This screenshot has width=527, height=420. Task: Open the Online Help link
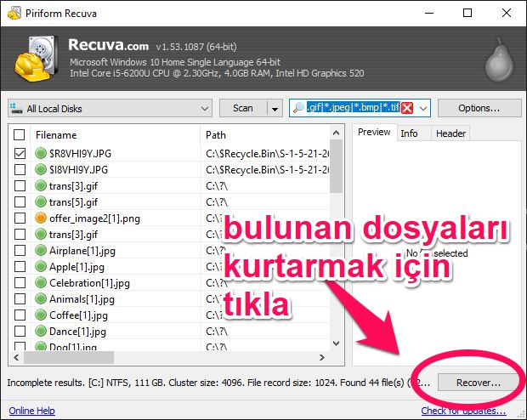tap(32, 411)
